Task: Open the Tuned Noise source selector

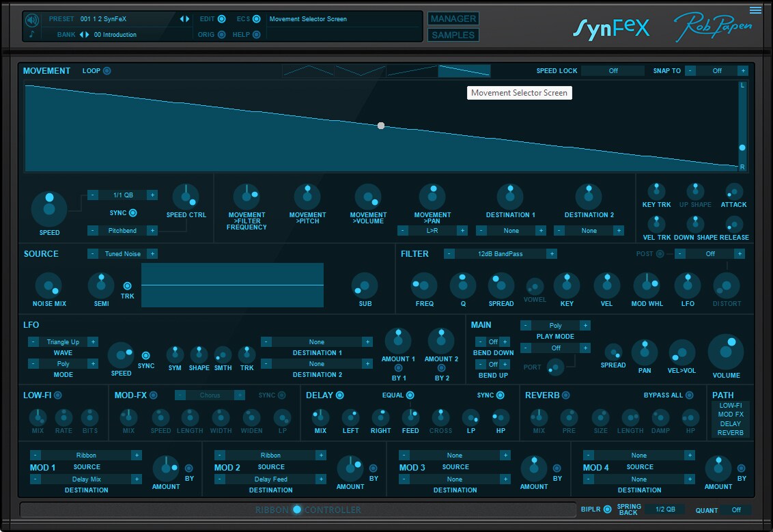Action: (123, 254)
